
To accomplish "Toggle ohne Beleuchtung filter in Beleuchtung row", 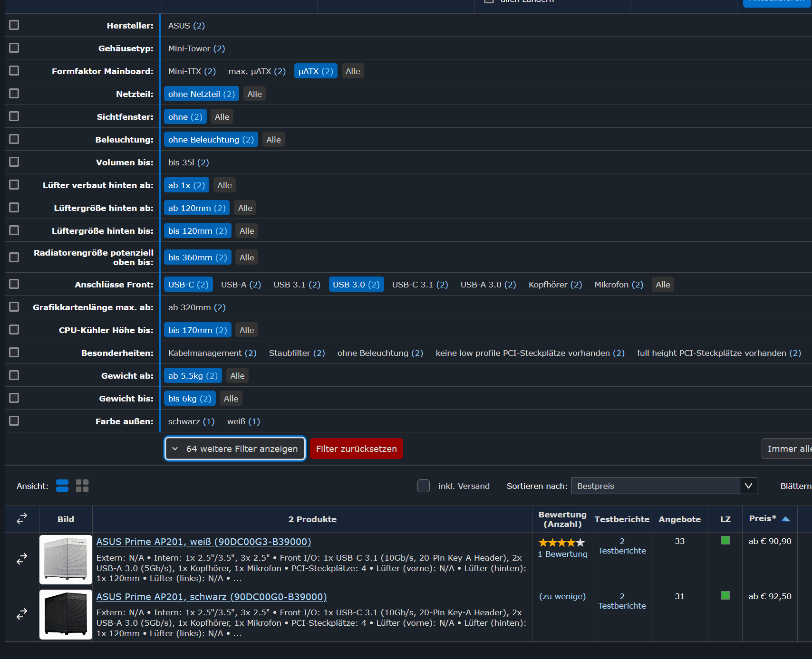I will tap(211, 140).
